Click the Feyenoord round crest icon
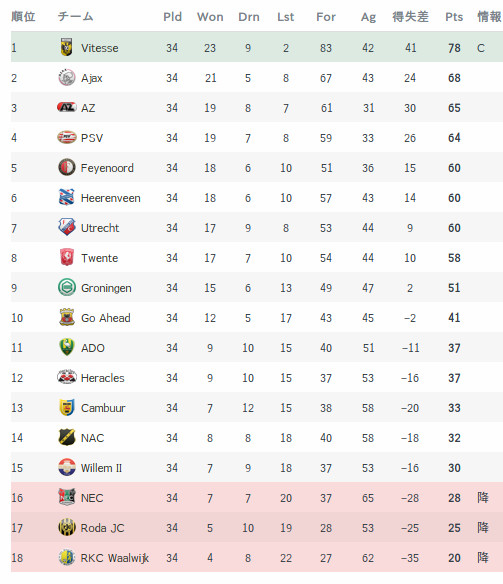This screenshot has width=503, height=584. [67, 168]
